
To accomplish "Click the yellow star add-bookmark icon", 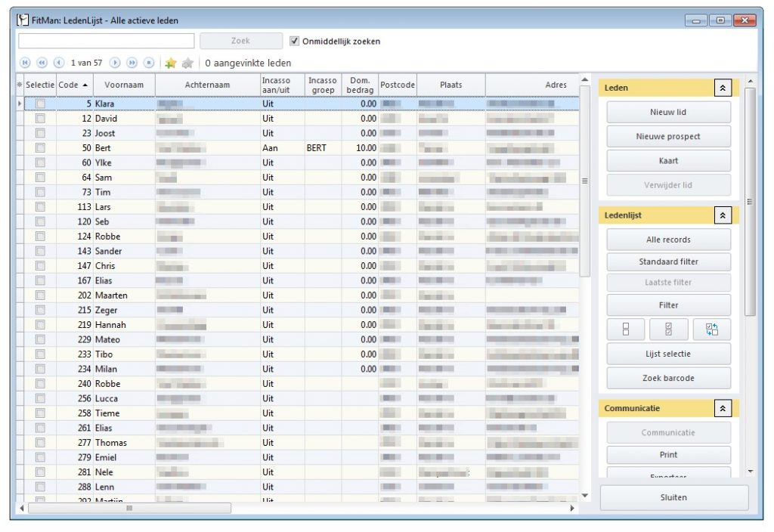I will coord(171,63).
